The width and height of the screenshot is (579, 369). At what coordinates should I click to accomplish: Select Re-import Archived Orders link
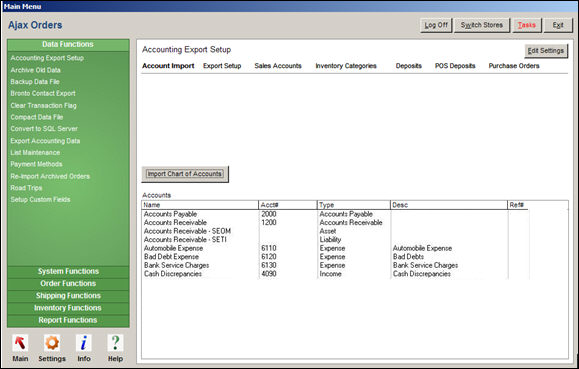pos(50,176)
